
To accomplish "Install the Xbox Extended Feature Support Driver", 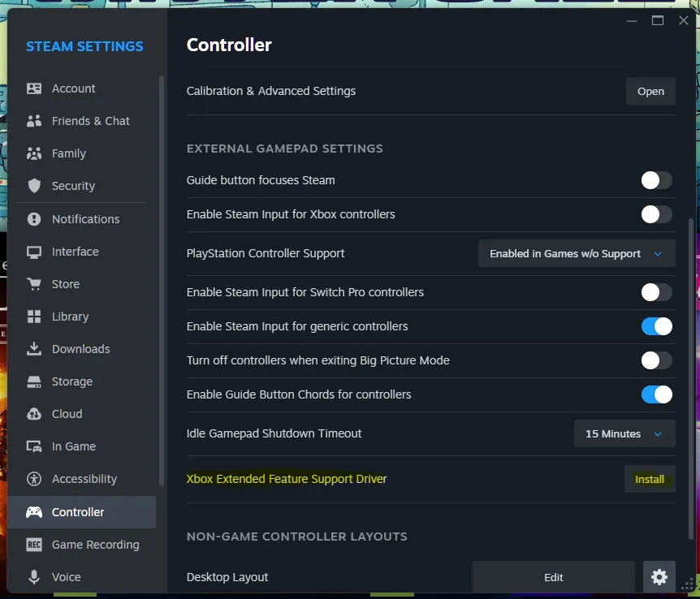I will pos(650,479).
